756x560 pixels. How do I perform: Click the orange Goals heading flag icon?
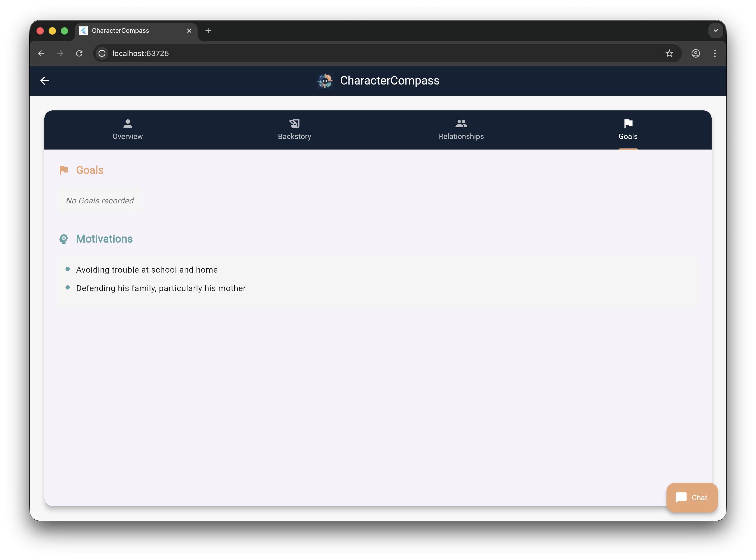[x=63, y=170]
